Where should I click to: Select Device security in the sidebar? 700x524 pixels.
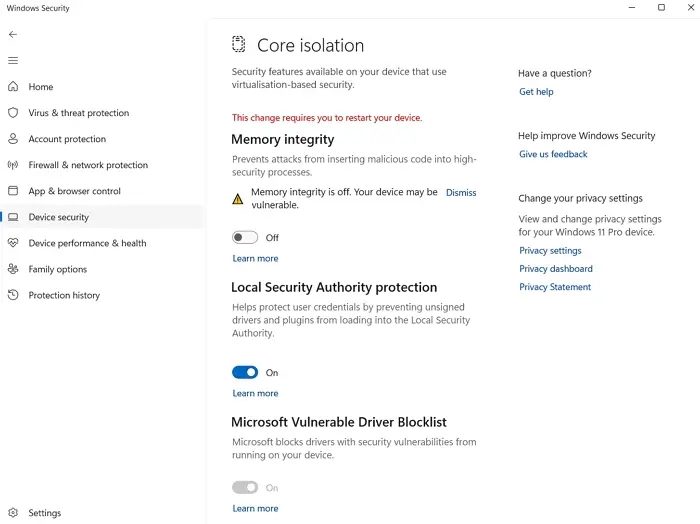(x=58, y=217)
